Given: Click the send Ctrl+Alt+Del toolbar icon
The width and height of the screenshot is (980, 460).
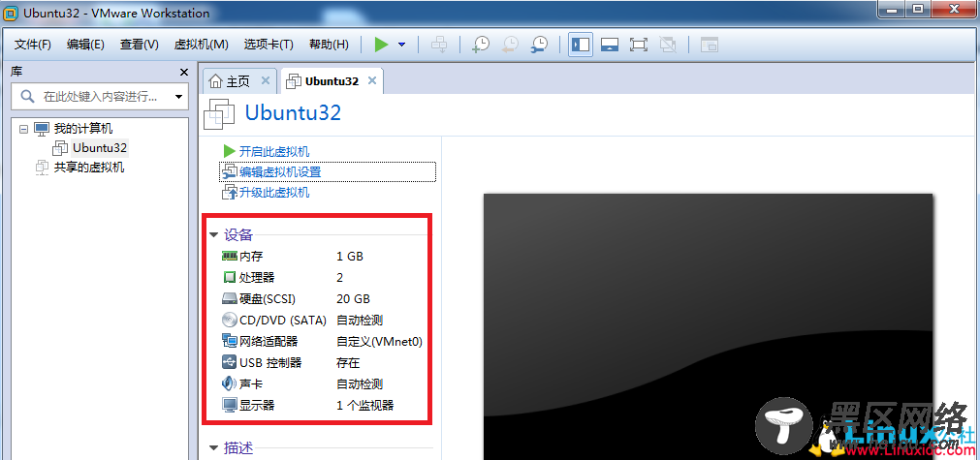Looking at the screenshot, I should click(x=440, y=45).
